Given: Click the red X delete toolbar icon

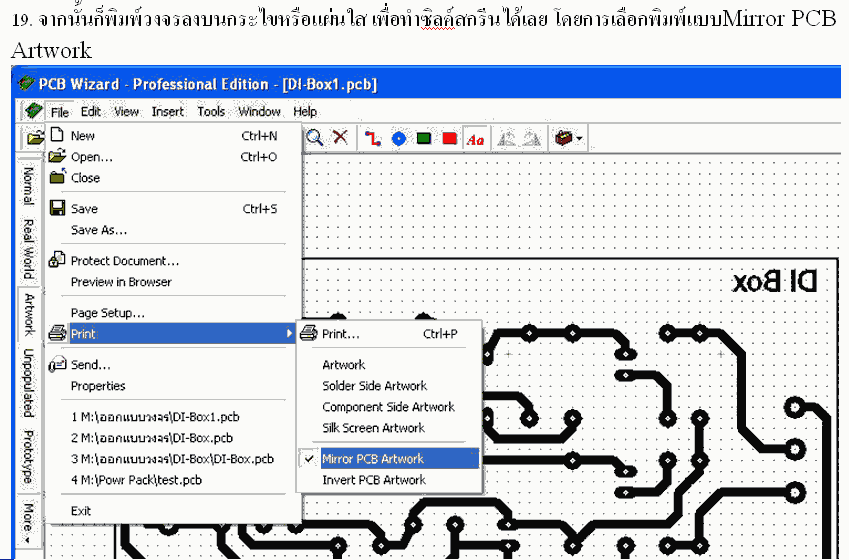Looking at the screenshot, I should point(340,138).
